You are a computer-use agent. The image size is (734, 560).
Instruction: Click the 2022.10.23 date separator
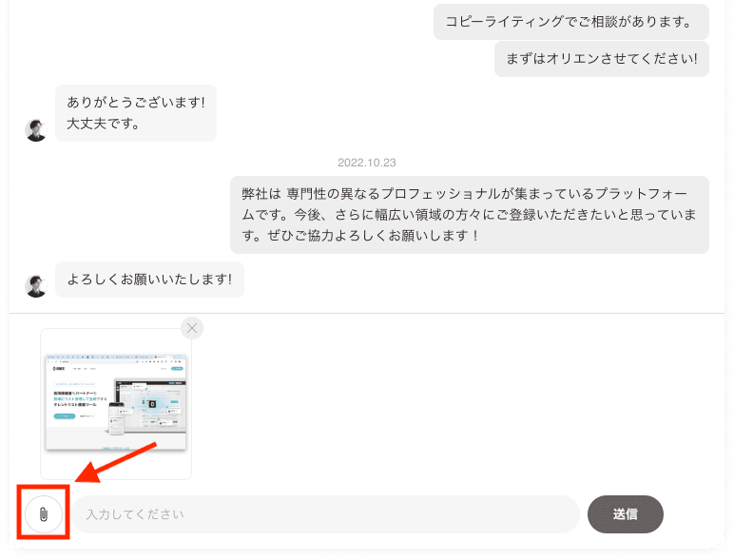[x=367, y=163]
